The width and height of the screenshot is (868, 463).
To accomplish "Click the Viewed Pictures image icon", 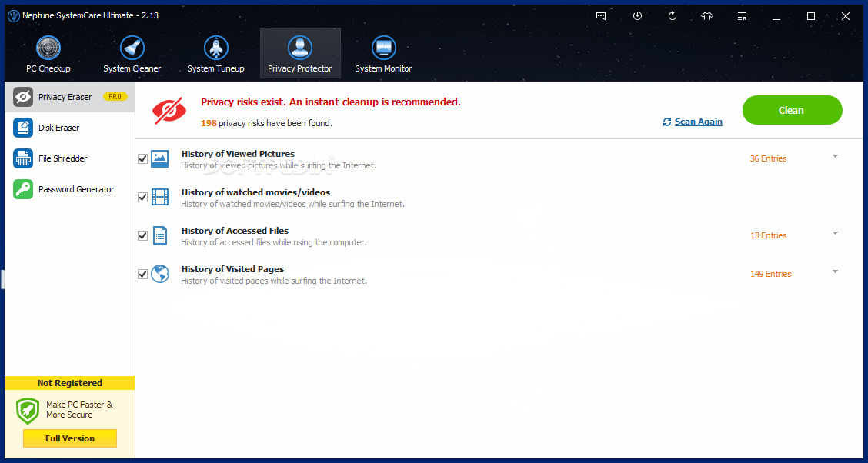I will pos(159,158).
